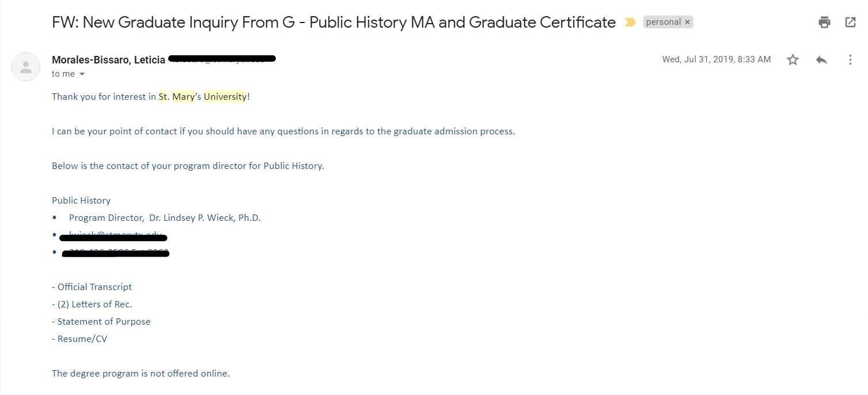This screenshot has width=868, height=395.
Task: Click the Wed, Jul 31, 2019 timestamp
Action: point(716,59)
